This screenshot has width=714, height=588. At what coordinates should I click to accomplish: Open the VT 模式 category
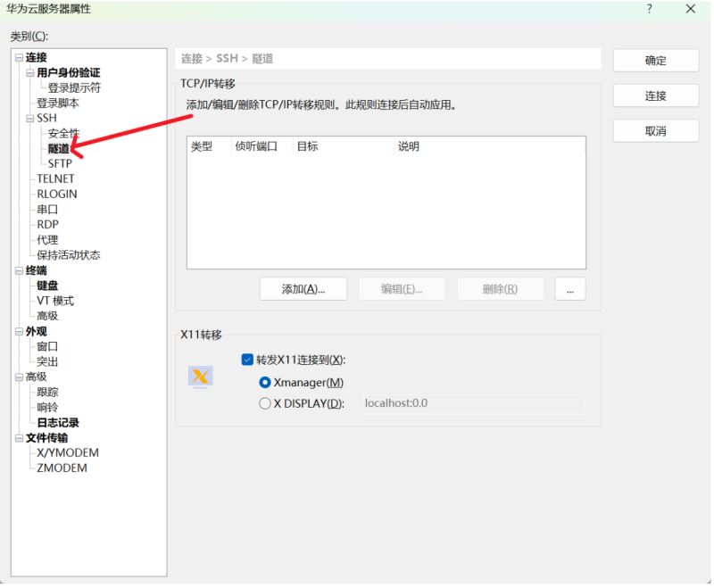click(x=55, y=301)
